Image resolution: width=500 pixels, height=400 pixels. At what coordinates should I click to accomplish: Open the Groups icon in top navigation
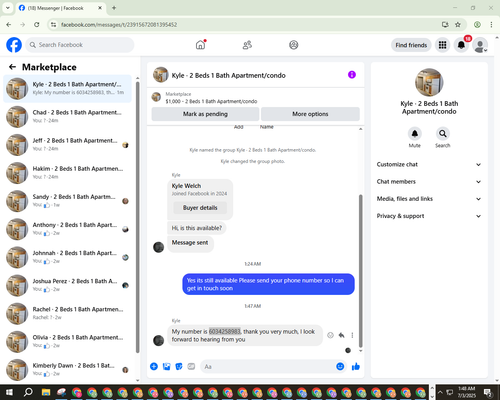click(x=294, y=45)
